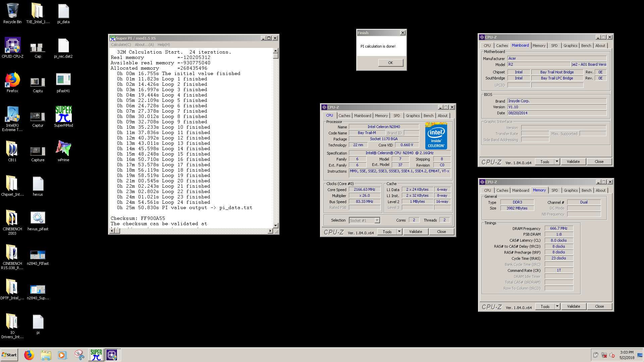This screenshot has width=644, height=362.
Task: Open the hexus_pifast file icon
Action: click(38, 221)
